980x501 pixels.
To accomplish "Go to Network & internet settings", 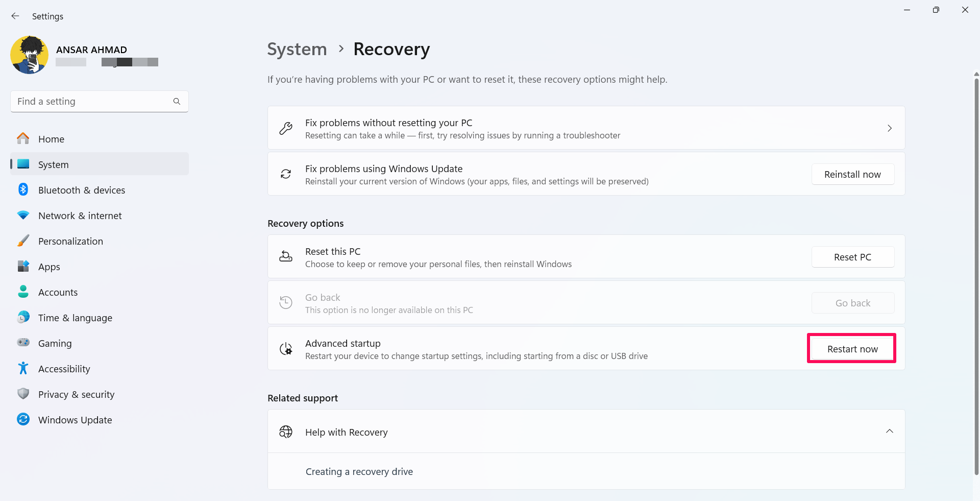I will pos(100,216).
